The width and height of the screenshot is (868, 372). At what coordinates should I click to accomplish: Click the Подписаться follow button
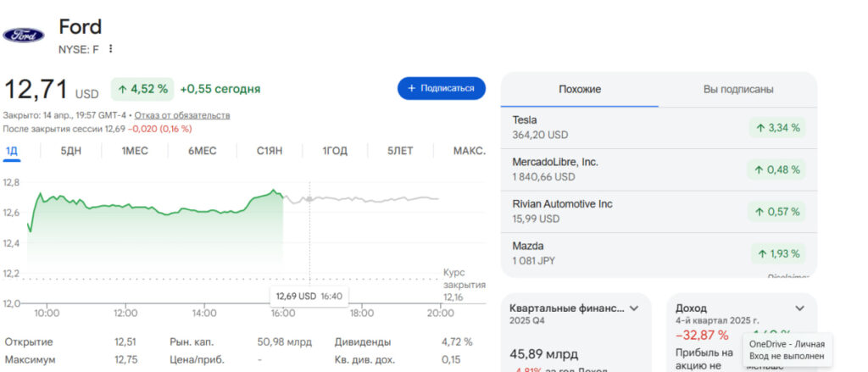[x=441, y=88]
